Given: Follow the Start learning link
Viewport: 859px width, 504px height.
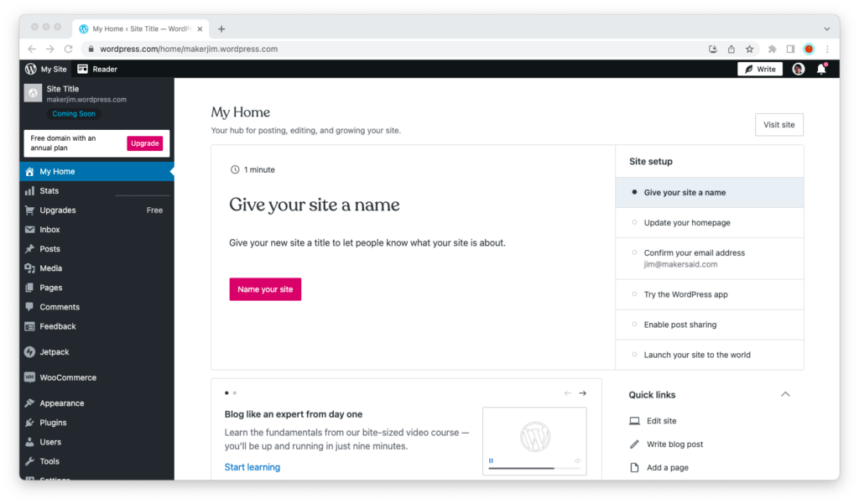Looking at the screenshot, I should click(x=252, y=467).
